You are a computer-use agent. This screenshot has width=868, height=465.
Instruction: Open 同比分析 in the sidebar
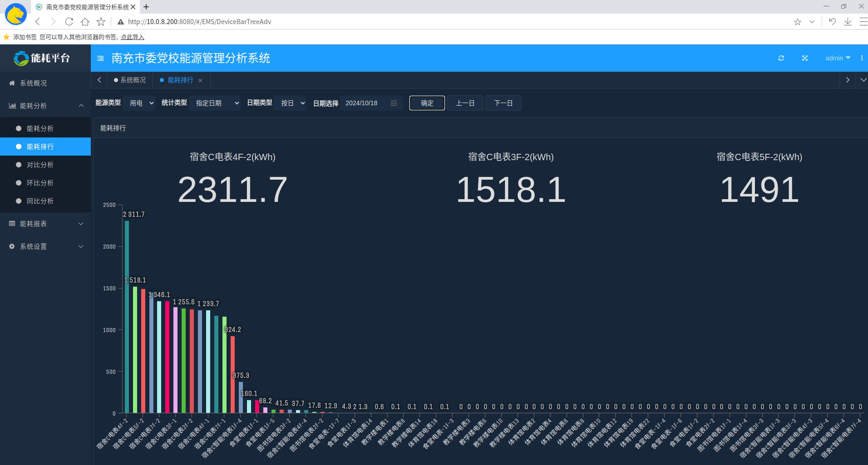pyautogui.click(x=45, y=201)
